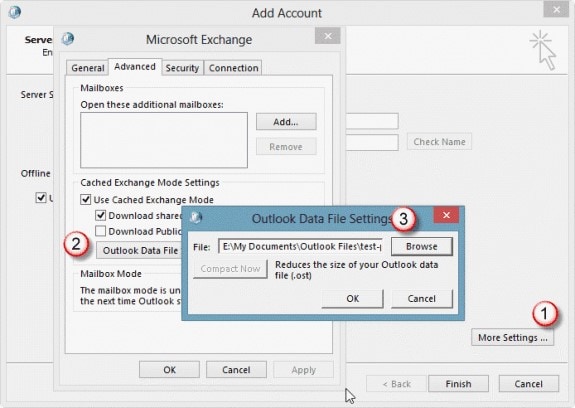Viewport: 575px width, 408px height.
Task: Click the Outlook Data File Settings dialog icon
Action: (196, 217)
